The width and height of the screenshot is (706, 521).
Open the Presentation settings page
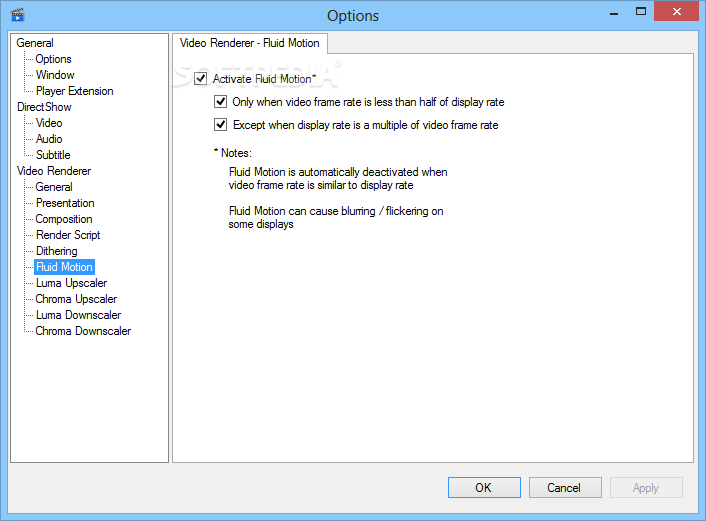[65, 203]
